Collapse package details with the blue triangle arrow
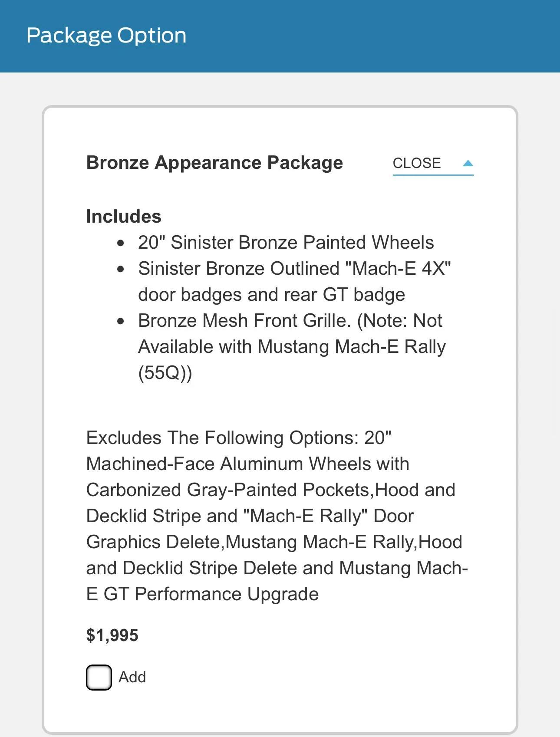The width and height of the screenshot is (560, 737). pyautogui.click(x=468, y=163)
